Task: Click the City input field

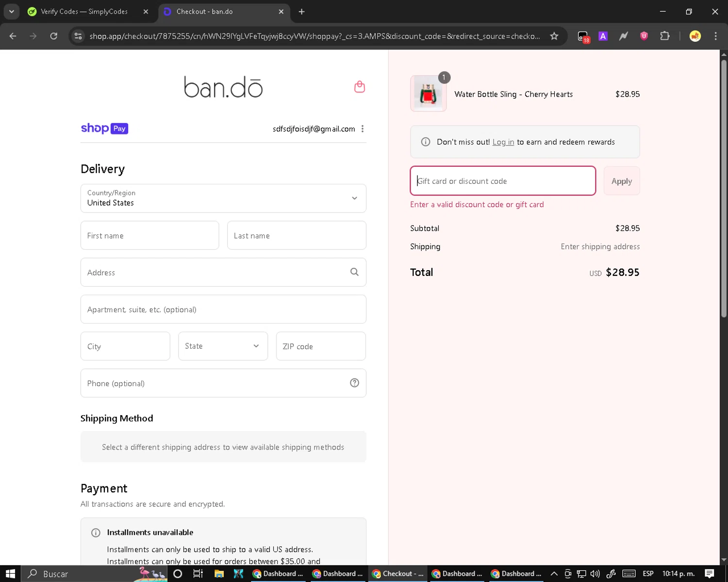Action: point(125,346)
